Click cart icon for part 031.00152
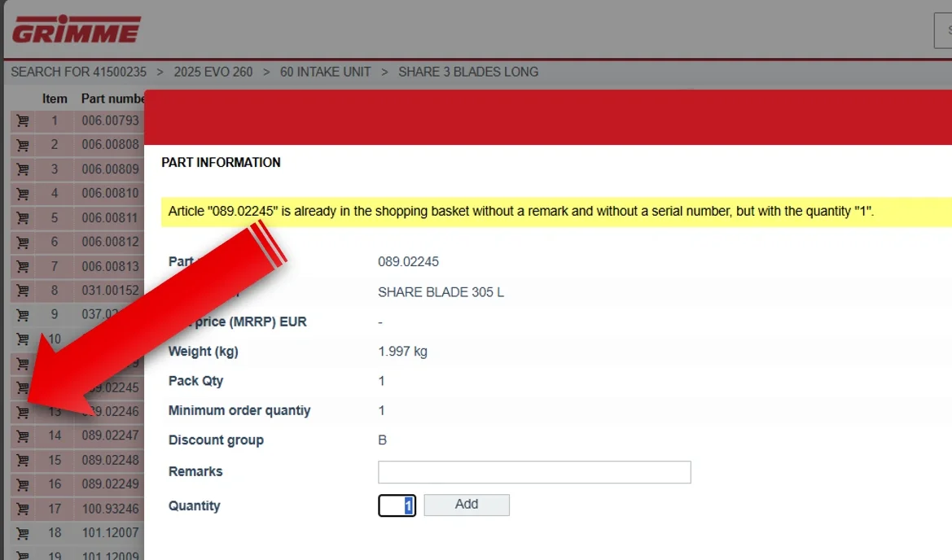 (23, 291)
